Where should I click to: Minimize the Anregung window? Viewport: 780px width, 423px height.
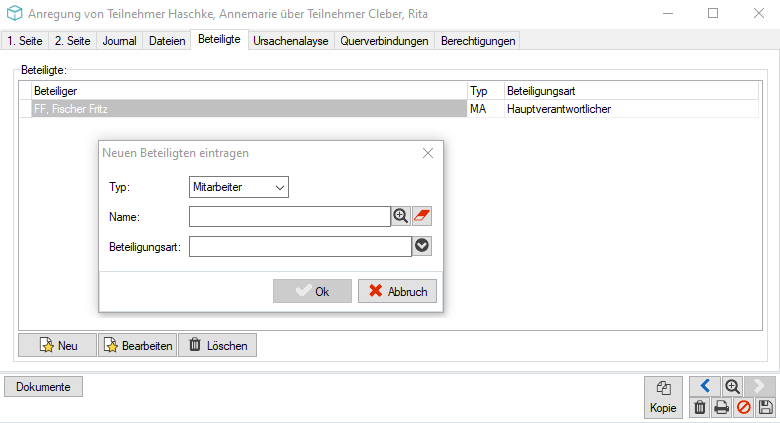[668, 13]
